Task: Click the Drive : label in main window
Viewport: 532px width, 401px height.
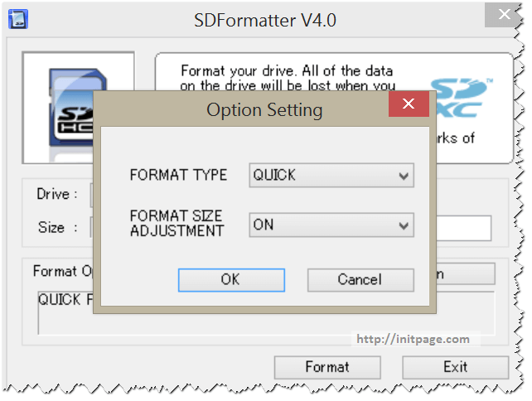Action: coord(57,194)
